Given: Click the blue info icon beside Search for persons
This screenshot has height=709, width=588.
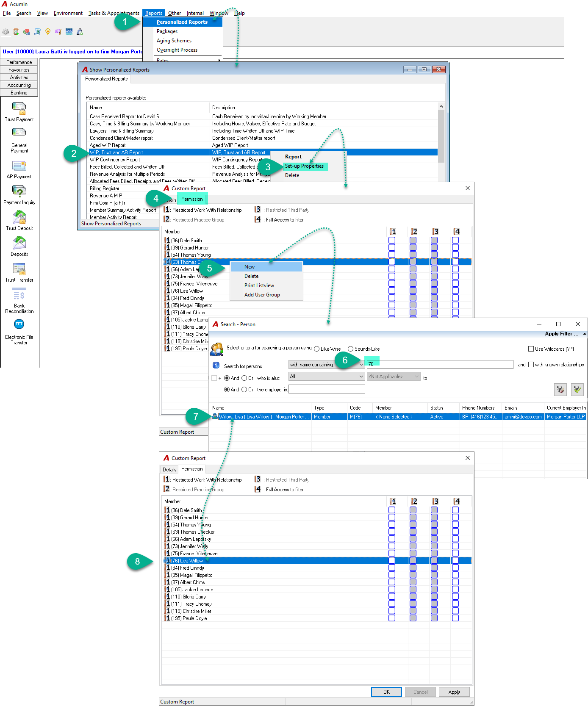Looking at the screenshot, I should [x=216, y=365].
